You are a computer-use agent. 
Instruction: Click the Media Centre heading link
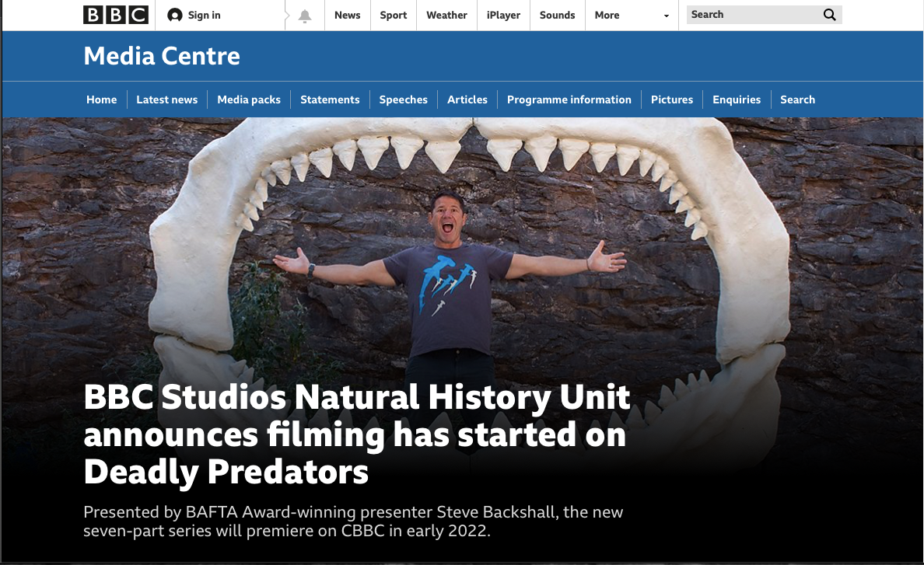pyautogui.click(x=162, y=56)
